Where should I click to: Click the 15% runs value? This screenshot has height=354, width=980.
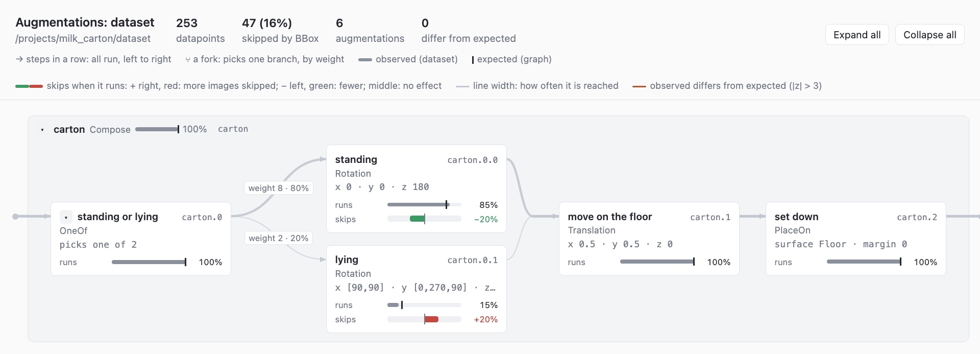point(488,305)
